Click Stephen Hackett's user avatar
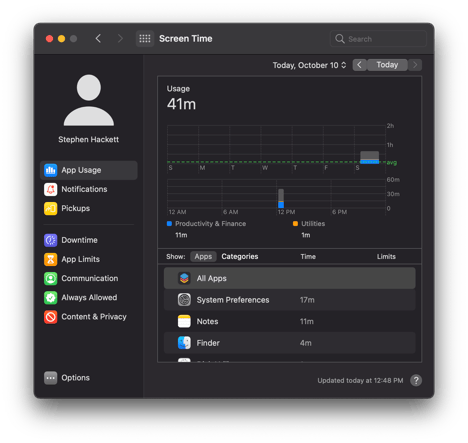Screen dimensions: 468x443 [89, 100]
